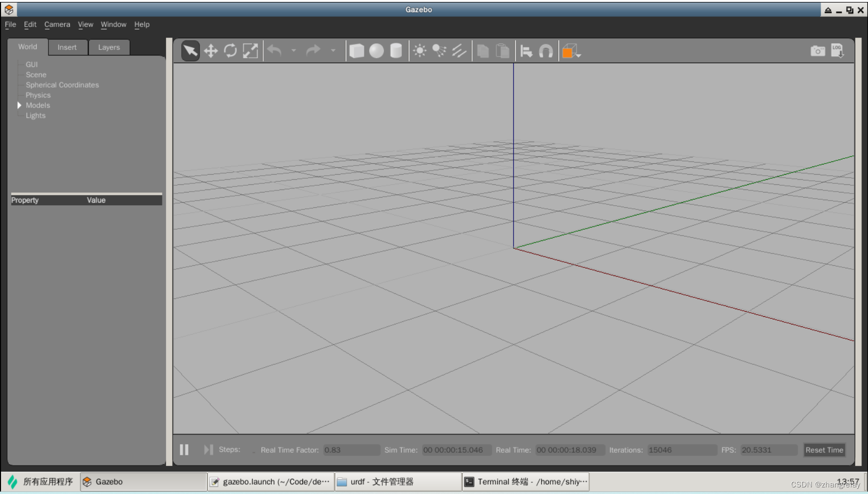Insert a sphere shape
Image resolution: width=868 pixels, height=494 pixels.
376,51
